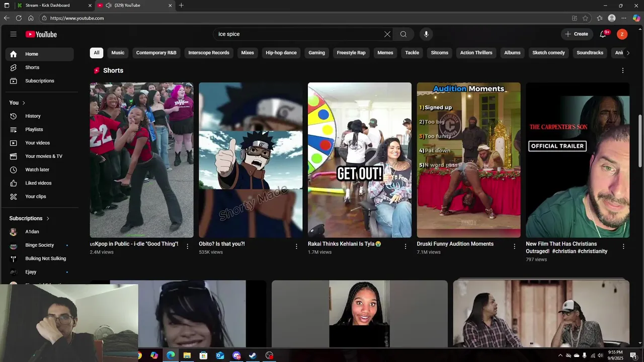Open more options for Shorts shelf

click(x=623, y=70)
